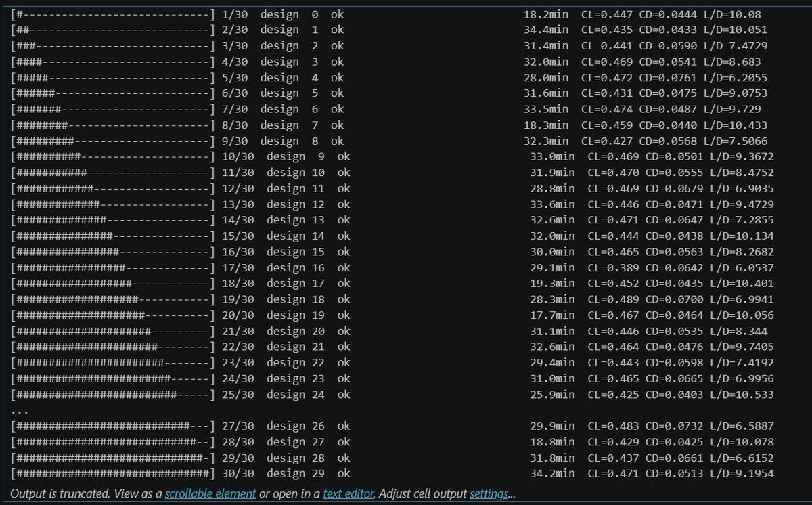Viewport: 812px width, 505px height.
Task: Select the 'L/D=8.344' value
Action: coord(738,331)
